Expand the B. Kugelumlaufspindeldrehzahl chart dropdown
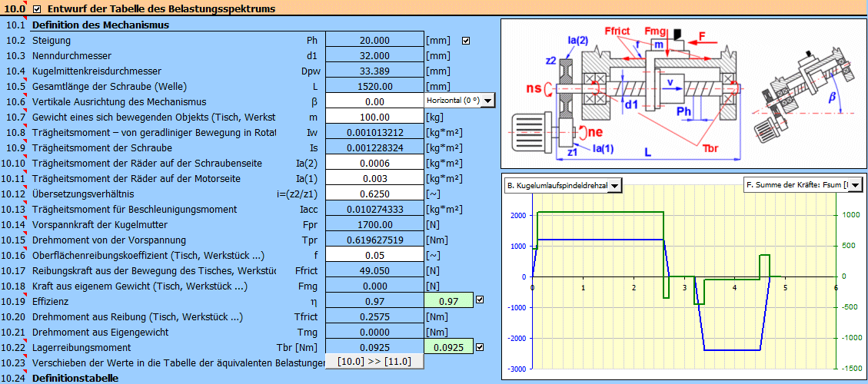The image size is (868, 384). click(x=615, y=185)
